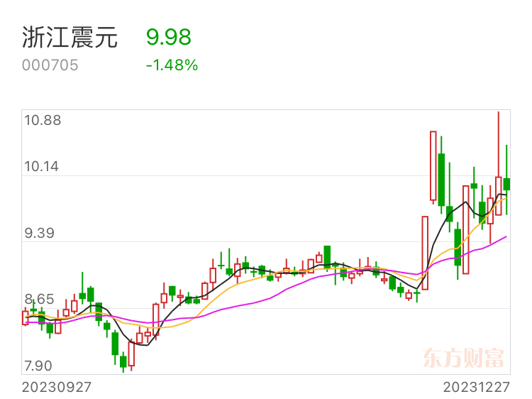Click the 东方财富 watermark logo
This screenshot has height=399, width=532.
(x=463, y=358)
